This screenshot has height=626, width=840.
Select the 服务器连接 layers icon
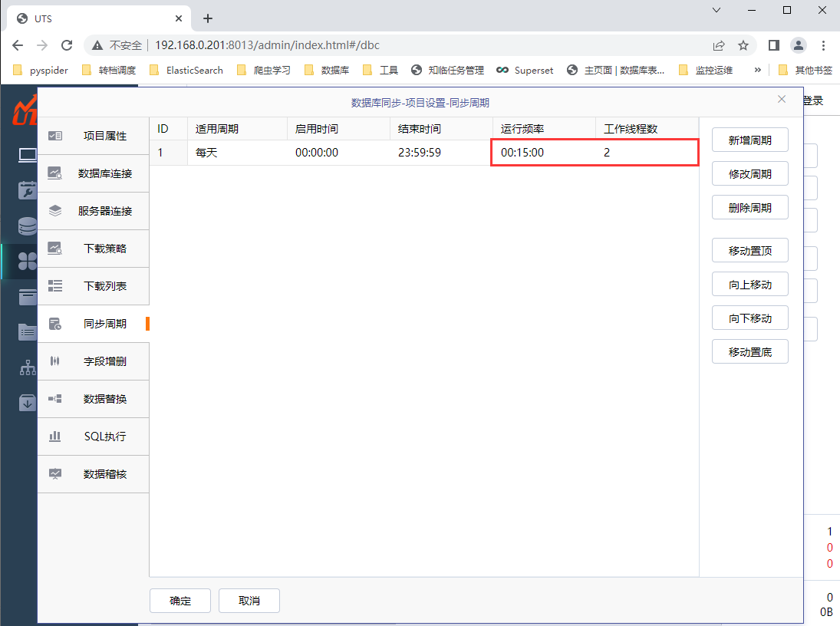(55, 211)
